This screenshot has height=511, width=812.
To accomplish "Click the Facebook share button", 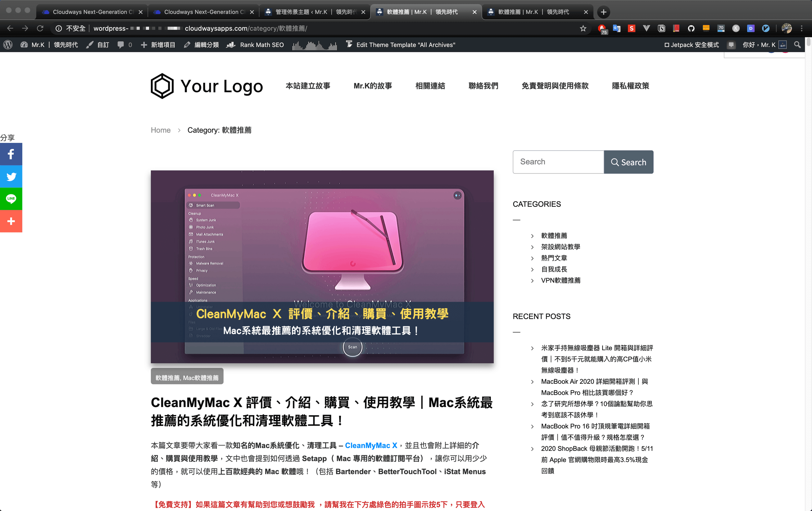I will [11, 154].
